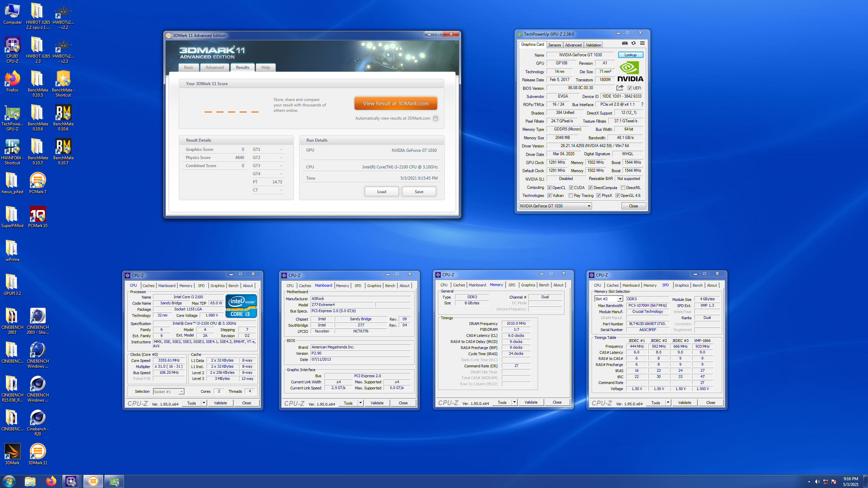Click the GPU-Z Name field value
This screenshot has width=868, height=488.
tap(580, 55)
